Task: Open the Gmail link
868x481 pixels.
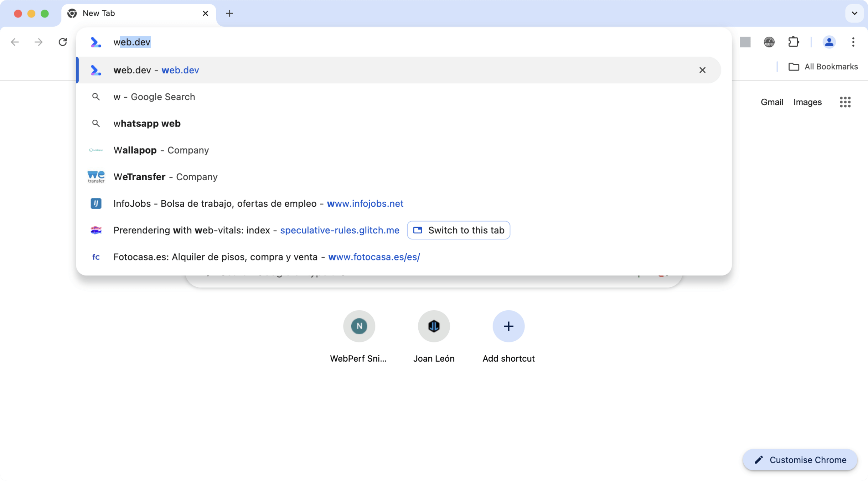Action: (x=772, y=102)
